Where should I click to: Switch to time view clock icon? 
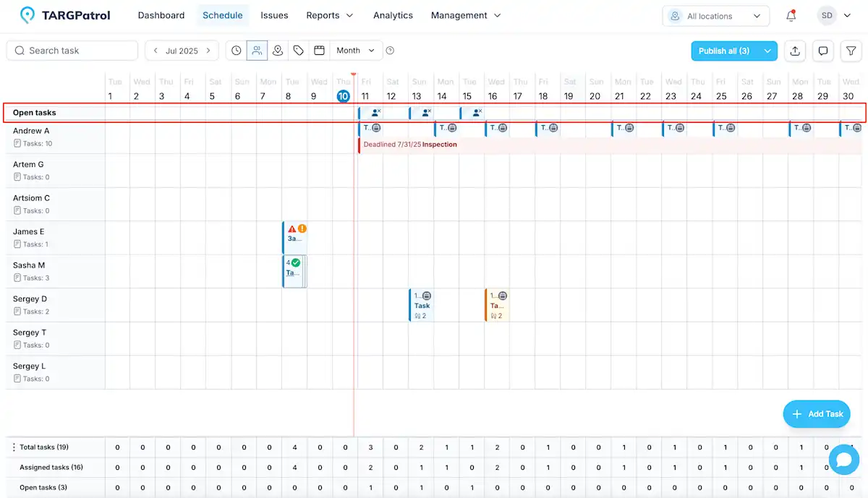236,51
